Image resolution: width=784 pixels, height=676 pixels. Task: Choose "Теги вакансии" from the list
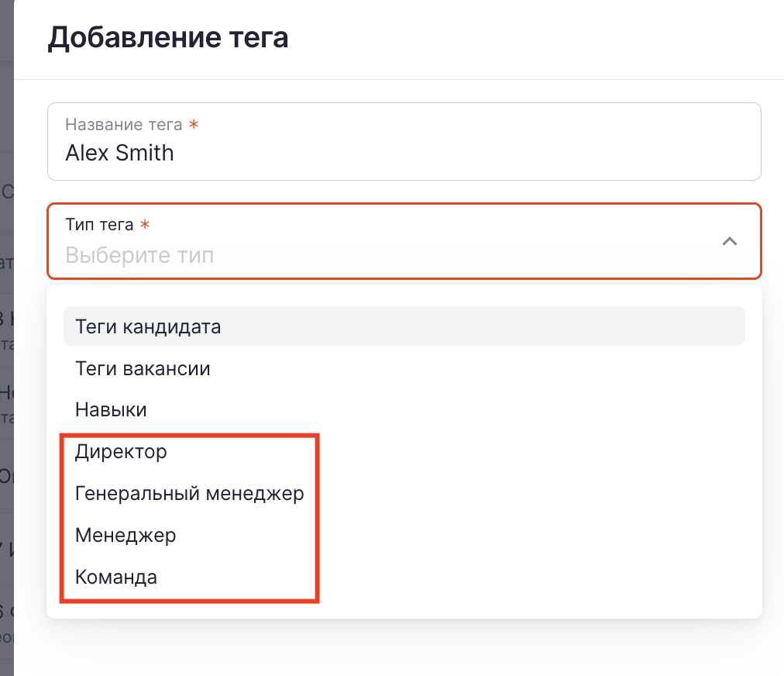click(x=143, y=368)
